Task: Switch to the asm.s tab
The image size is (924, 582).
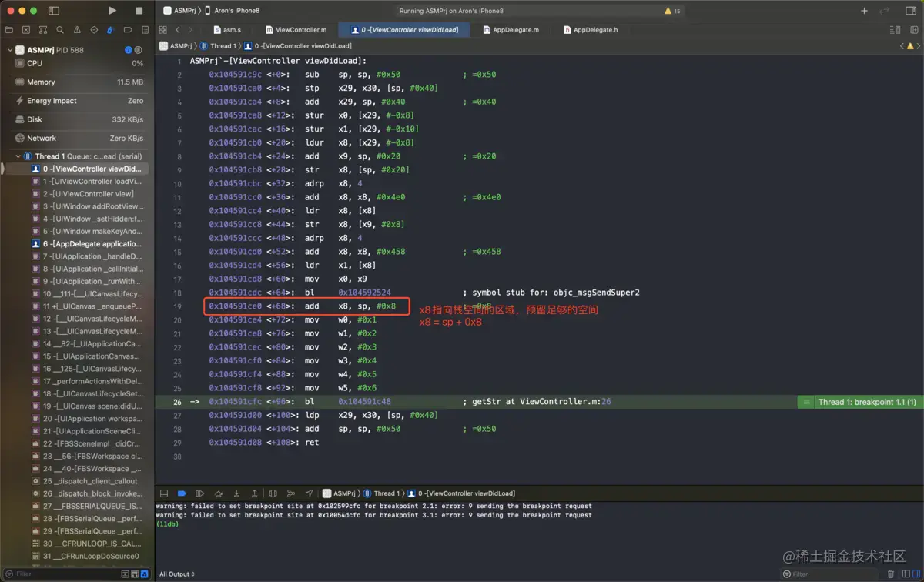Action: tap(227, 30)
